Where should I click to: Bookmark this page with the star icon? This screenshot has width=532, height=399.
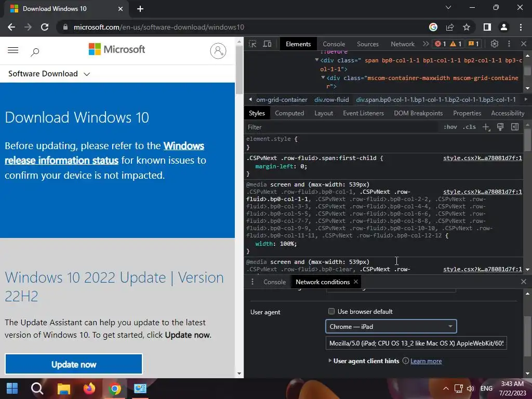467,27
